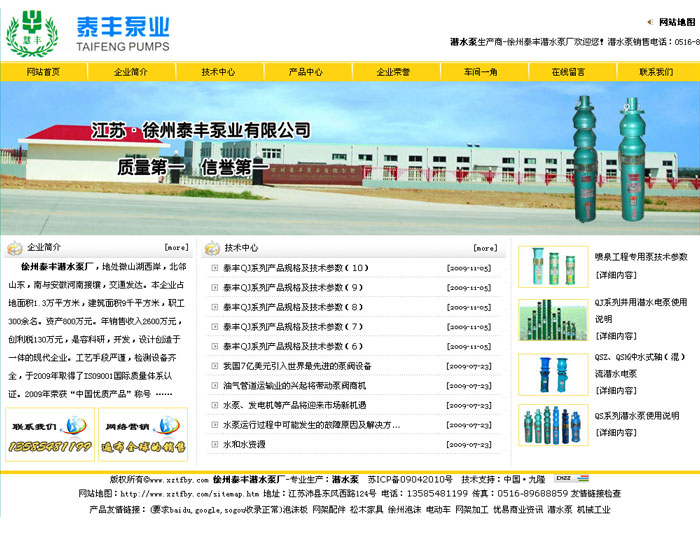The image size is (700, 560).
Task: Click the Taifeng Pumps logo
Action: tap(88, 33)
